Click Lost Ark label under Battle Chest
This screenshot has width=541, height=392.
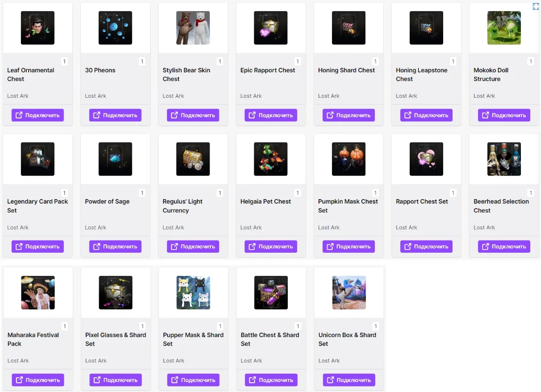(x=251, y=361)
